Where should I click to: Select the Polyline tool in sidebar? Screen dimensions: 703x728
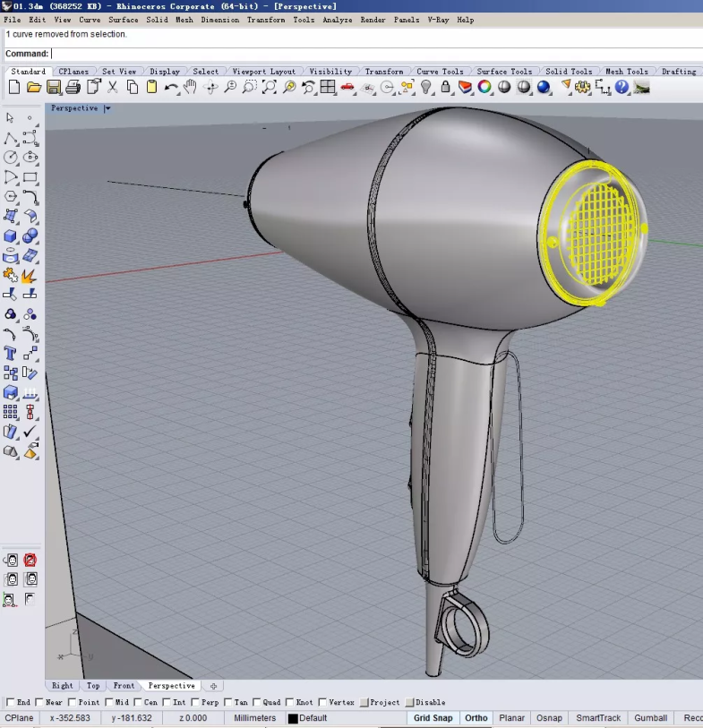11,138
